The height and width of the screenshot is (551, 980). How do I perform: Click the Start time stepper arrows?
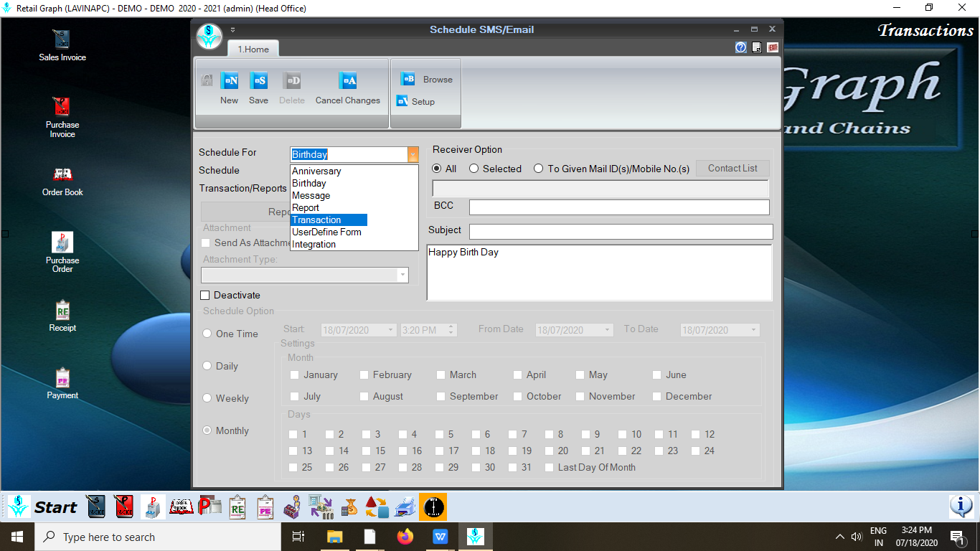pyautogui.click(x=451, y=330)
